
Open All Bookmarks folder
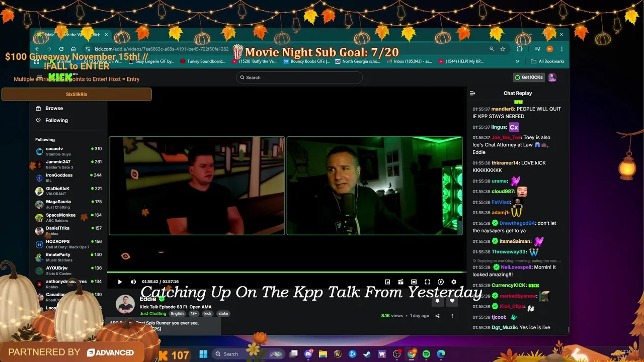547,61
